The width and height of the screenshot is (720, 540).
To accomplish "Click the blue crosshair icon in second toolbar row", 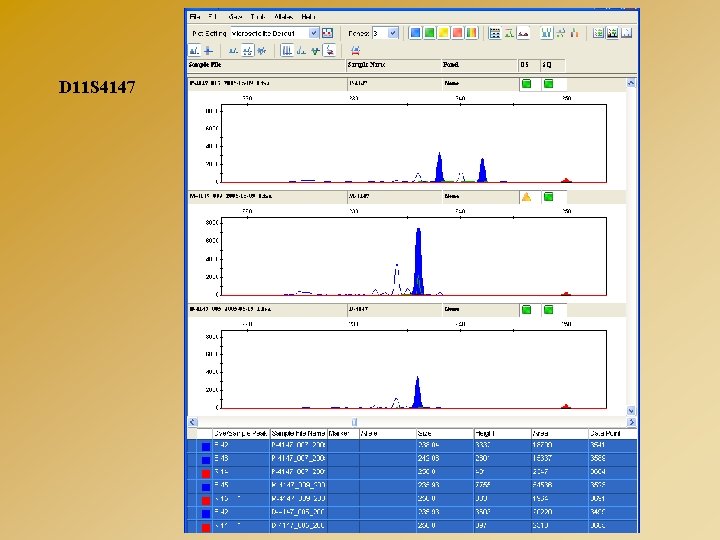I will [208, 51].
